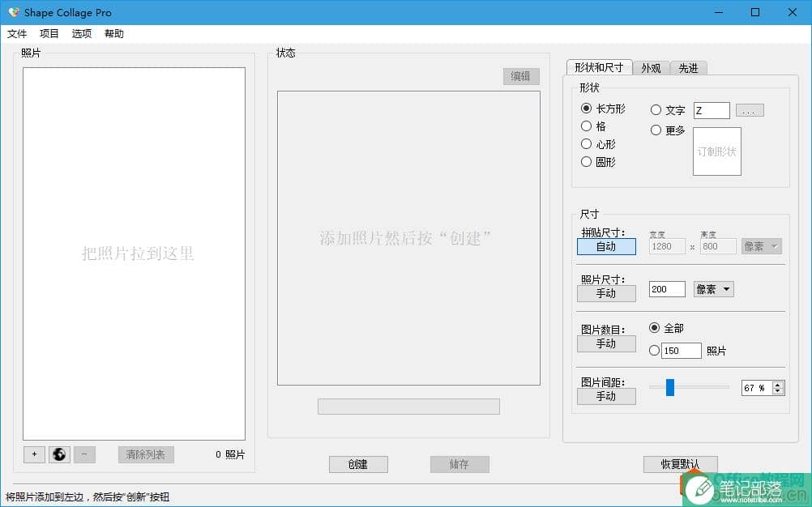Click the text shape field containing Z
812x507 pixels.
tap(712, 110)
